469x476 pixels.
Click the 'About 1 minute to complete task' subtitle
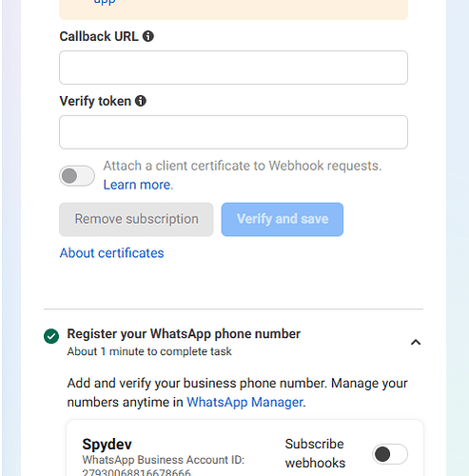point(149,351)
